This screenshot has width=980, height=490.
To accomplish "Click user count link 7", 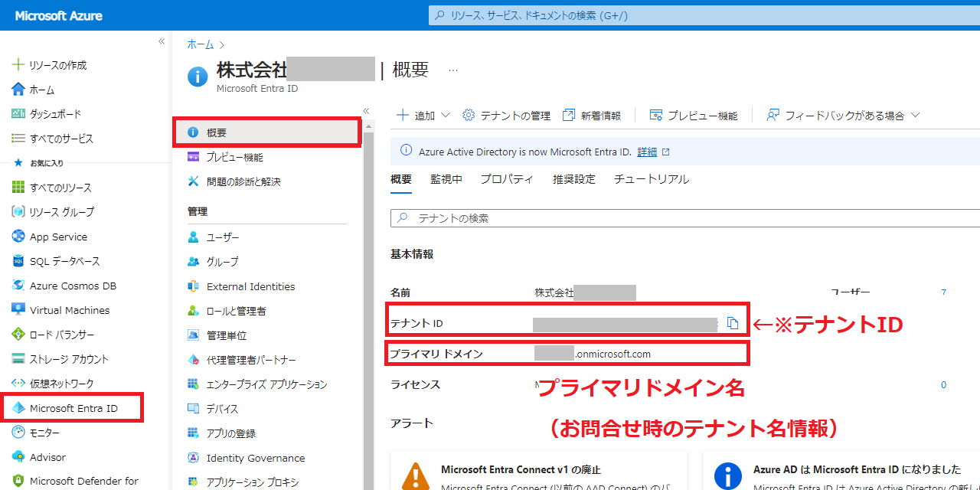I will (x=944, y=292).
